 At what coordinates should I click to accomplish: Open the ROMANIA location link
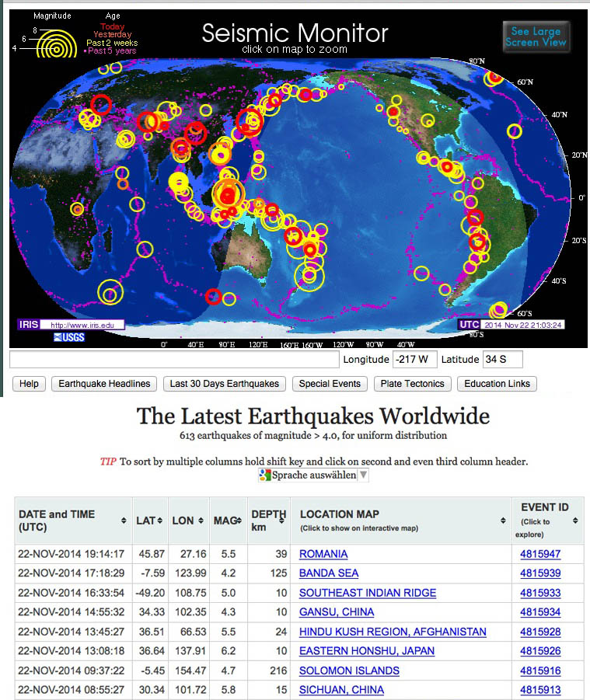pyautogui.click(x=323, y=554)
